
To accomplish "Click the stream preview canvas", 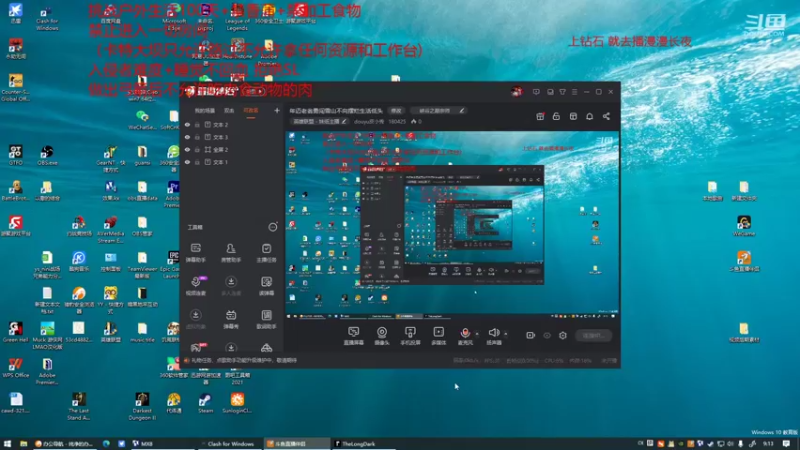I will click(x=452, y=226).
